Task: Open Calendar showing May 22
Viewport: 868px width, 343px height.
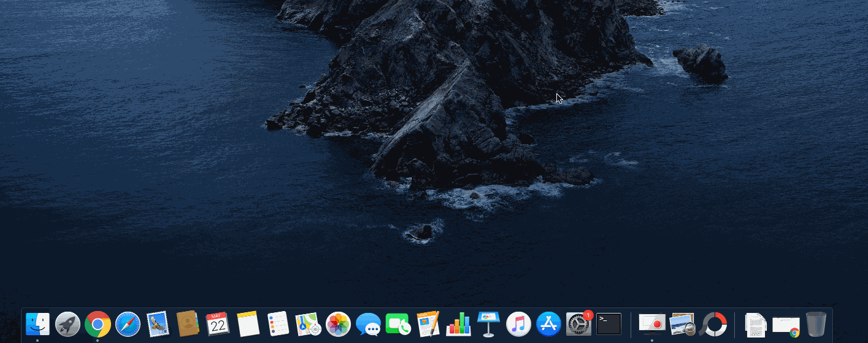Action: 218,324
